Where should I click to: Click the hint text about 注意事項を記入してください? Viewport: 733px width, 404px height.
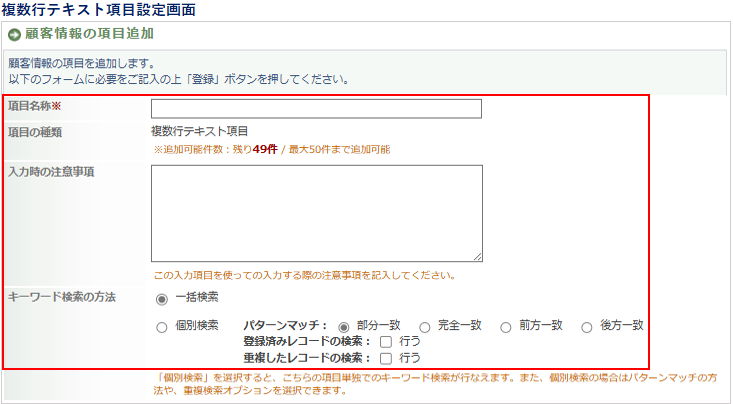coord(305,275)
